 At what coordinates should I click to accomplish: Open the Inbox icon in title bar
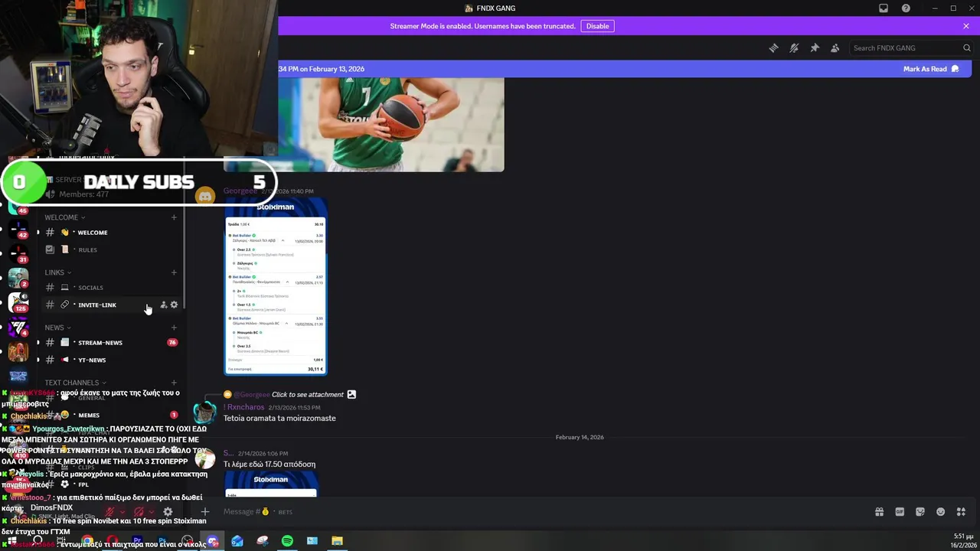(x=884, y=8)
